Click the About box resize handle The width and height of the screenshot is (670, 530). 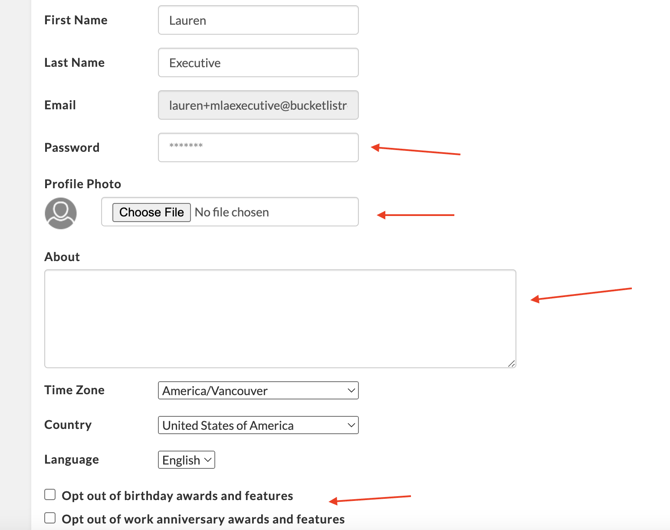click(x=511, y=363)
